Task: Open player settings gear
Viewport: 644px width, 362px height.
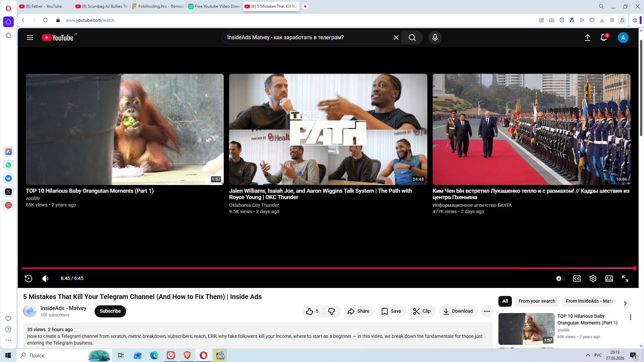Action: tap(593, 279)
